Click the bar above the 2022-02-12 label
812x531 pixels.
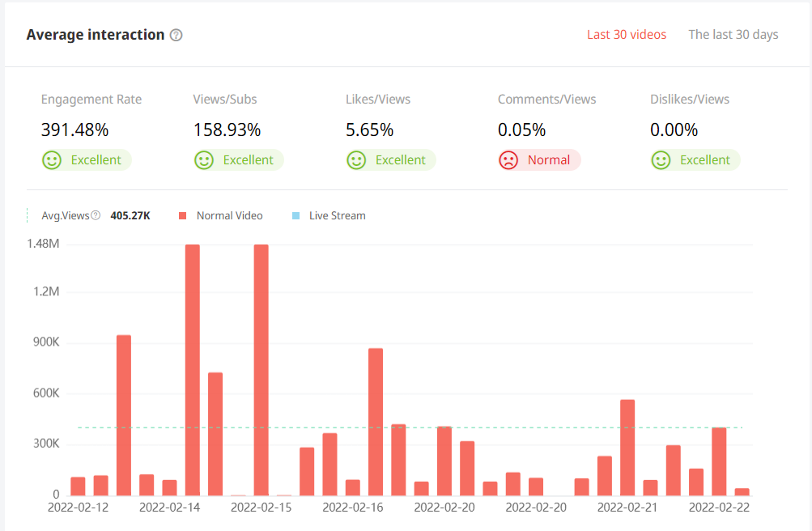coord(78,486)
